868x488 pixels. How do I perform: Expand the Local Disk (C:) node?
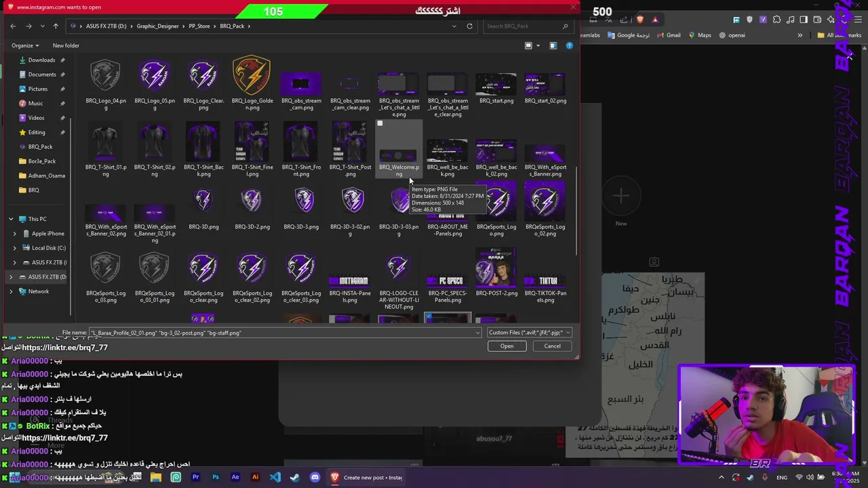[x=15, y=248]
